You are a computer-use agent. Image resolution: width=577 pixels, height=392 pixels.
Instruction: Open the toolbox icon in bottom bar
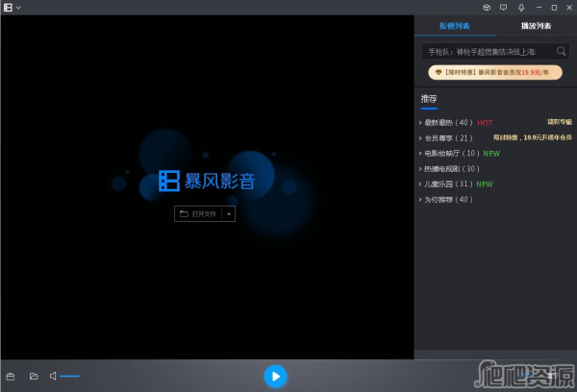coord(11,377)
